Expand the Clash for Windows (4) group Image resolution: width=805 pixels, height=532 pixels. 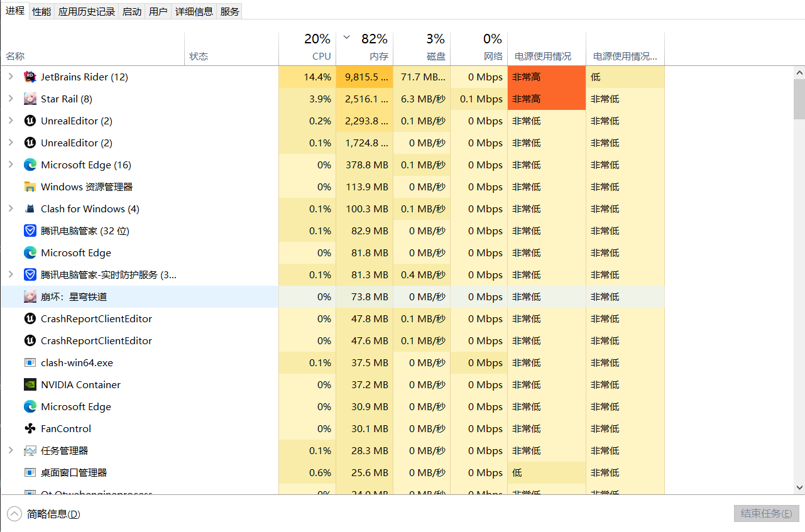11,209
